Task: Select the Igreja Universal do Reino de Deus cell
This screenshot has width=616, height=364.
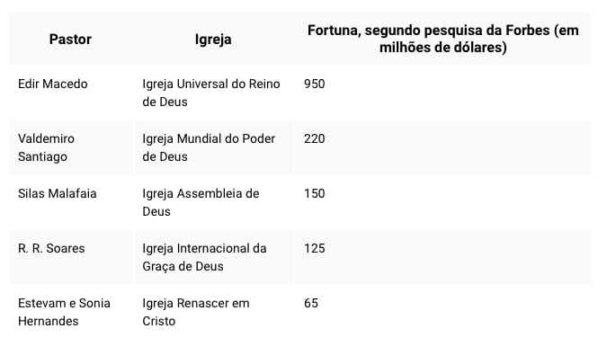Action: [211, 93]
